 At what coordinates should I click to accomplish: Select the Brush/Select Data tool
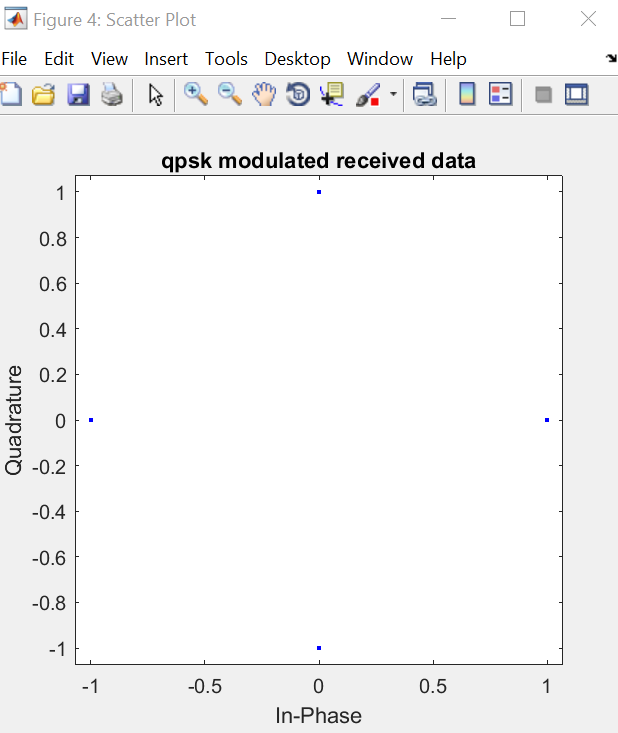click(x=368, y=95)
